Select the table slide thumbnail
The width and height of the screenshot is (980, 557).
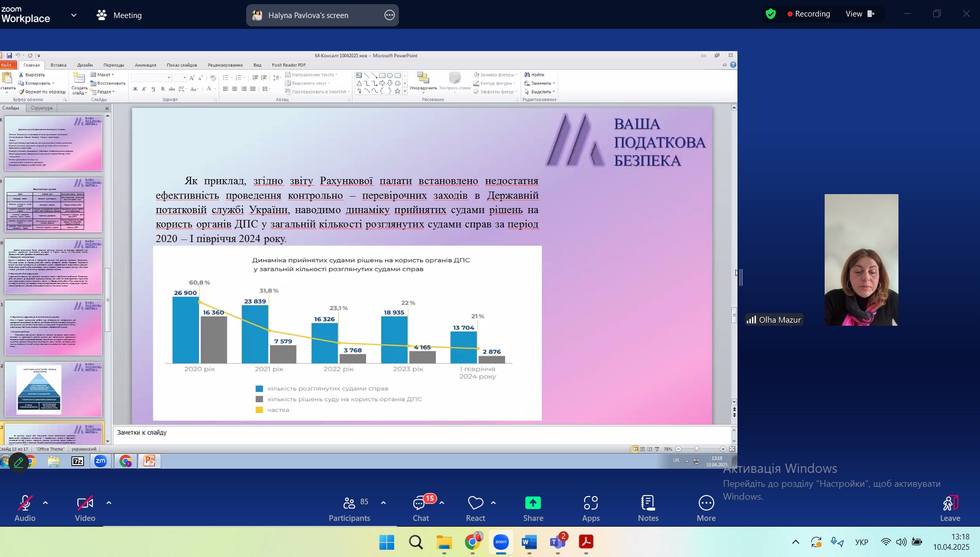pyautogui.click(x=54, y=204)
